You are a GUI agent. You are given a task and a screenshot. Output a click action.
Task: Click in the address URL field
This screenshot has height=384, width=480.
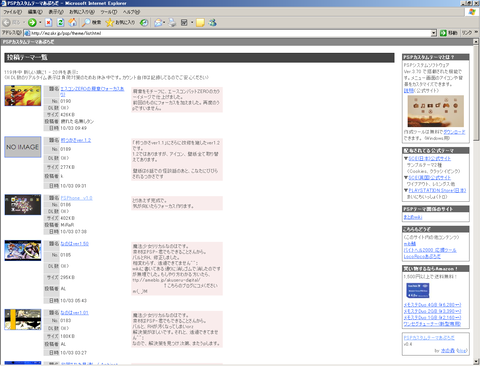tap(230, 33)
